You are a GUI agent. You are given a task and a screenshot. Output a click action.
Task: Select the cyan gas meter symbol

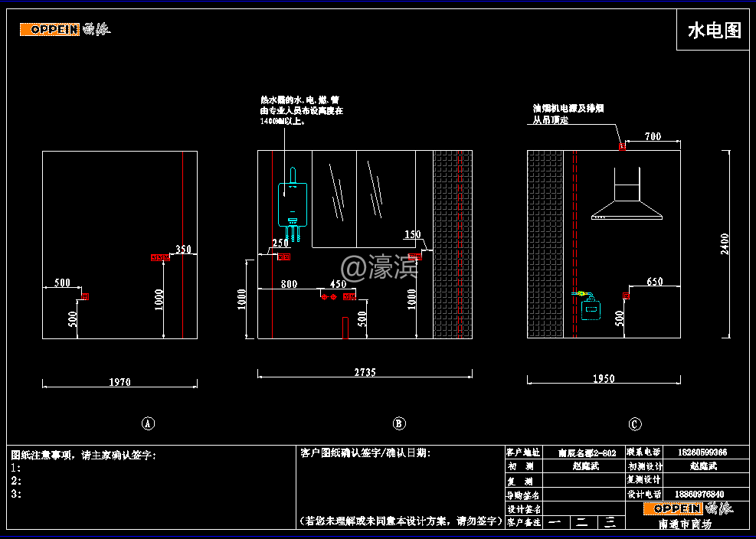pos(591,310)
